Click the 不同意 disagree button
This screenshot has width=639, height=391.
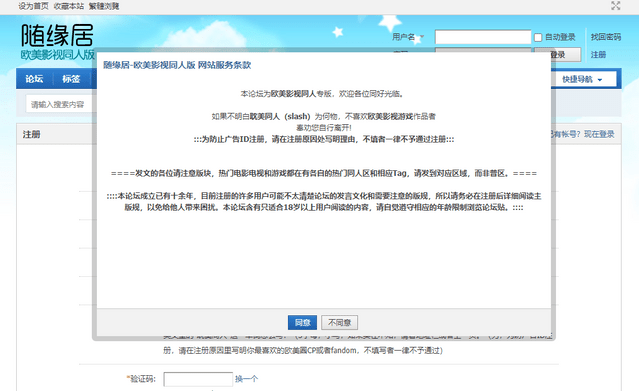pyautogui.click(x=339, y=323)
